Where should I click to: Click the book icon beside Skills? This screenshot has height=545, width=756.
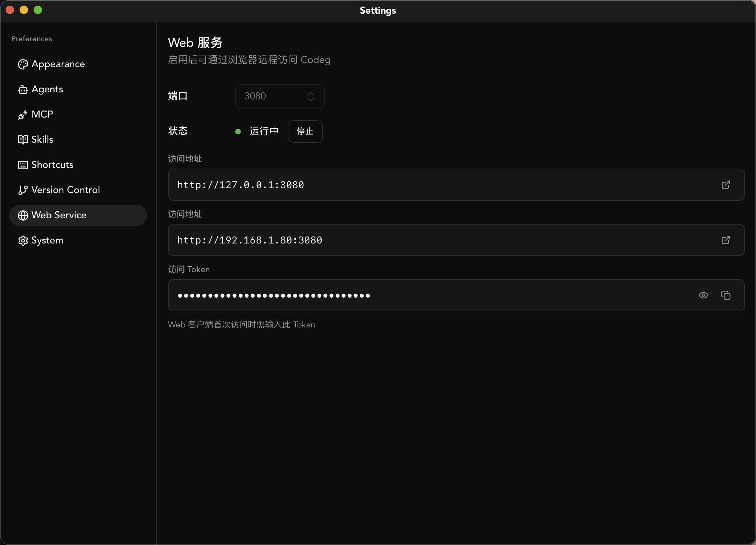click(23, 140)
